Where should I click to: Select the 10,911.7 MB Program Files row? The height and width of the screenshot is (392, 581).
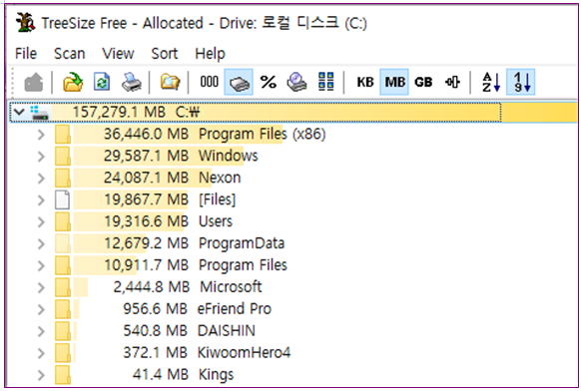tap(196, 265)
